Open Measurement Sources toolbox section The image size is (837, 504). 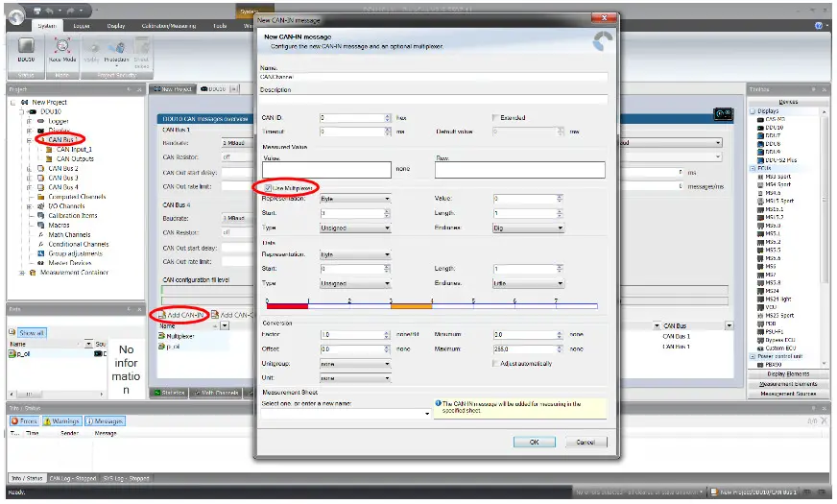point(788,394)
